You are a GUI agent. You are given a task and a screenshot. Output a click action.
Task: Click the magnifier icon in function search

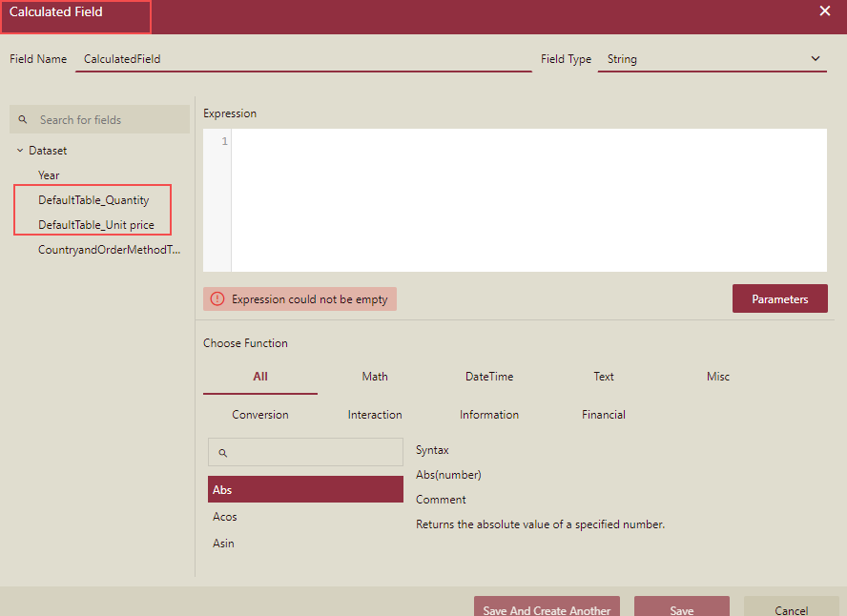click(x=223, y=452)
